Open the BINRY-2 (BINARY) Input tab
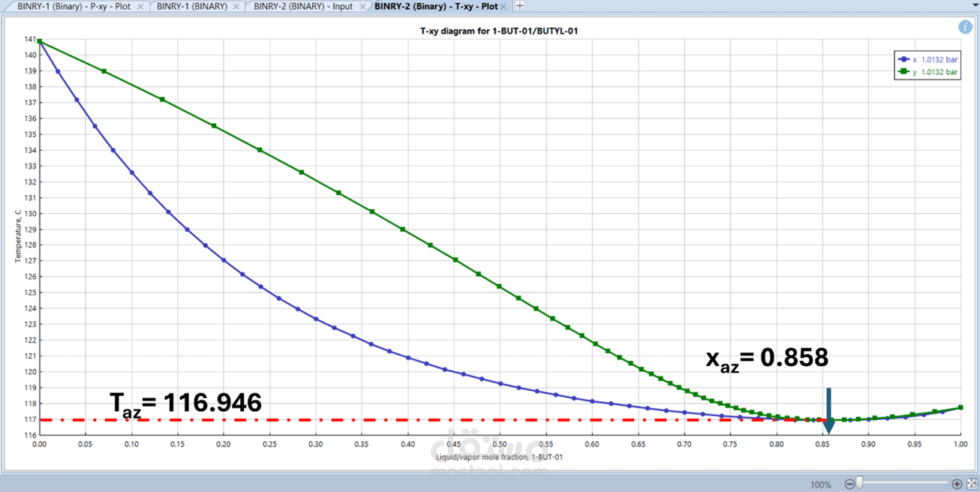The height and width of the screenshot is (492, 980). 303,6
